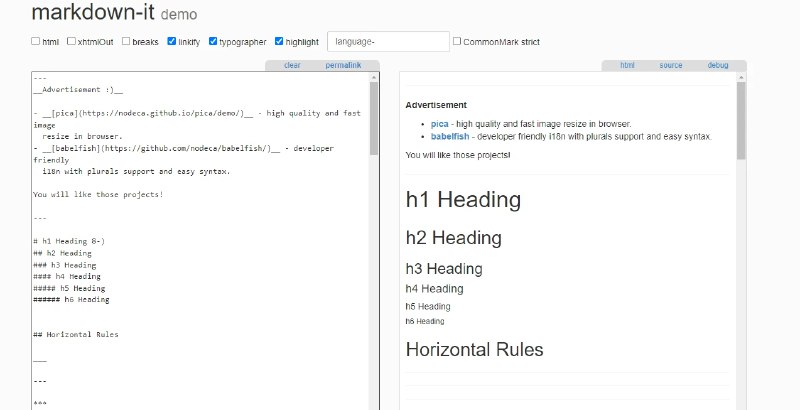Enable the breaks checkbox

(126, 42)
